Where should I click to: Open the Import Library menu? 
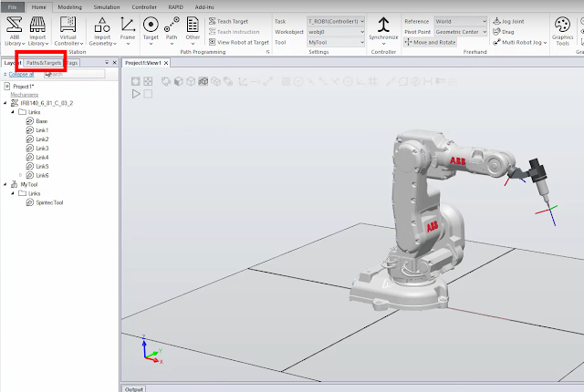(x=37, y=31)
